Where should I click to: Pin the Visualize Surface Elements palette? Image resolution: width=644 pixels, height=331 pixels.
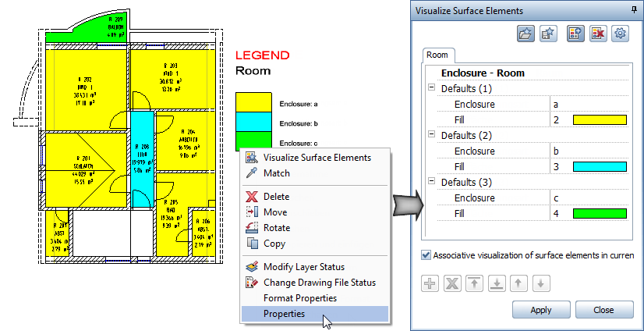tap(633, 10)
